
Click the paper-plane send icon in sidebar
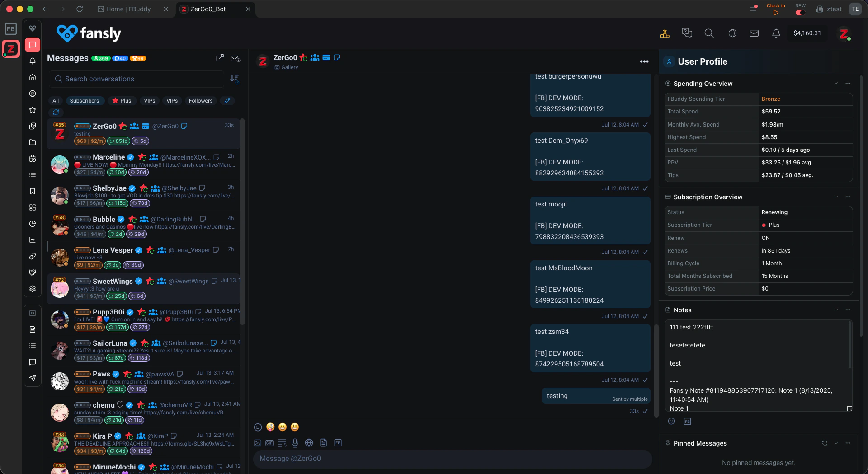33,378
